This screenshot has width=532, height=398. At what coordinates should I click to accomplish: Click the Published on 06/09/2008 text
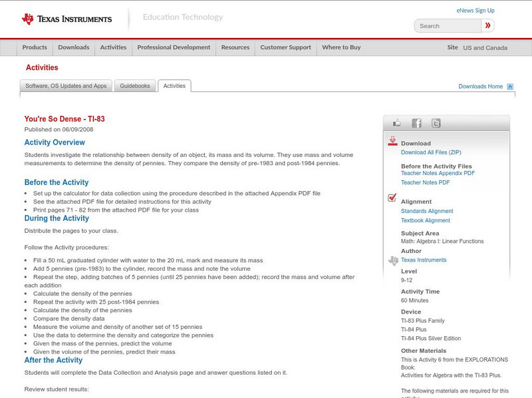coord(59,129)
